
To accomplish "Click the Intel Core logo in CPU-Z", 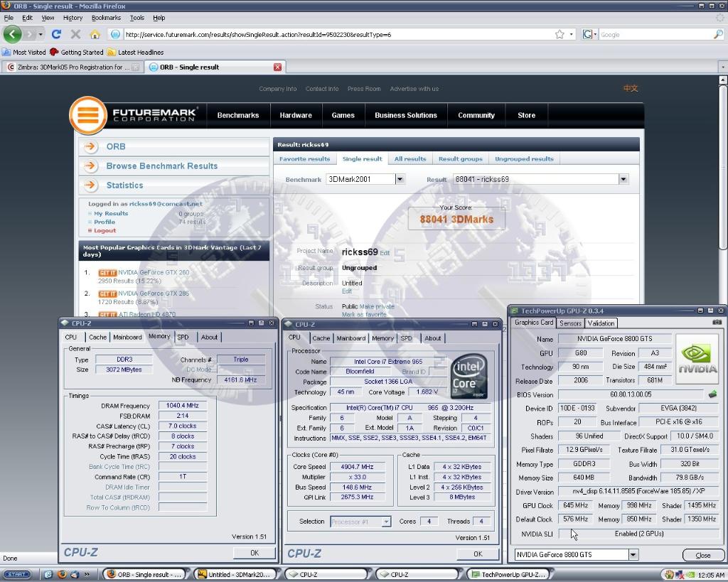I will (x=469, y=376).
